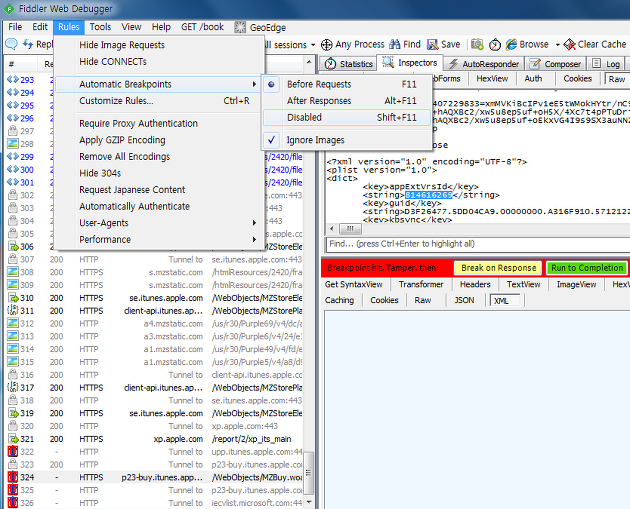Image resolution: width=630 pixels, height=509 pixels.
Task: Click Break on Response button
Action: [498, 268]
